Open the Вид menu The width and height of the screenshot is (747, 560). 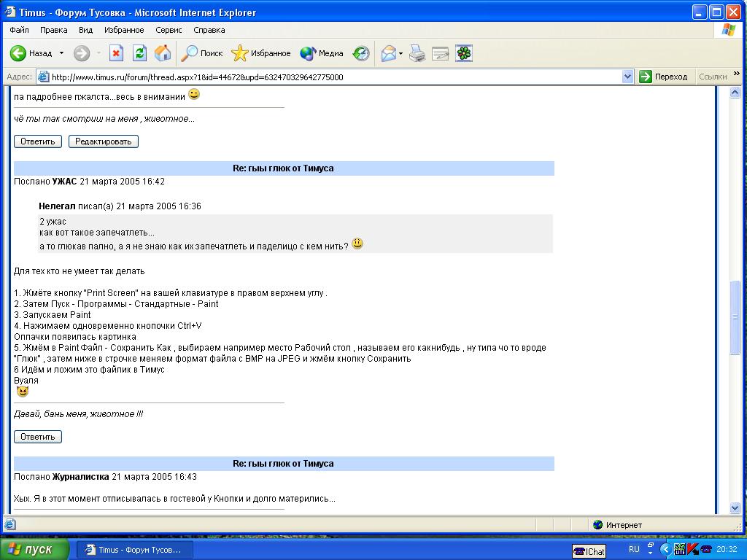point(85,30)
